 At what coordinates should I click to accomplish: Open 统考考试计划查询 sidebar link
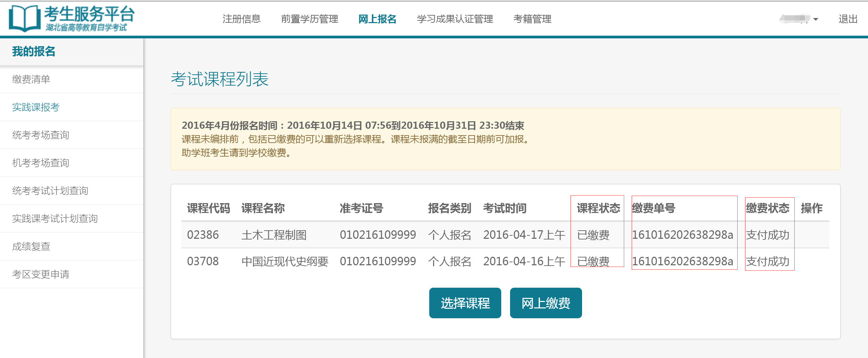point(50,191)
